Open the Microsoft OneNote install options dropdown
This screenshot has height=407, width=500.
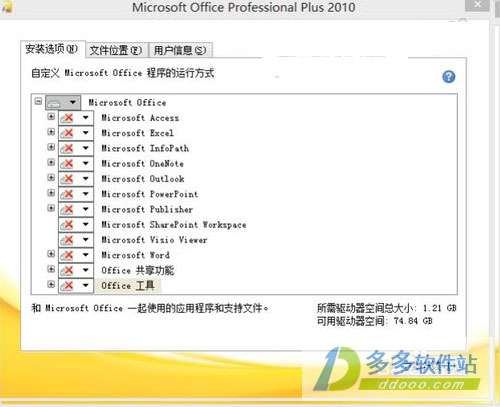coord(85,163)
